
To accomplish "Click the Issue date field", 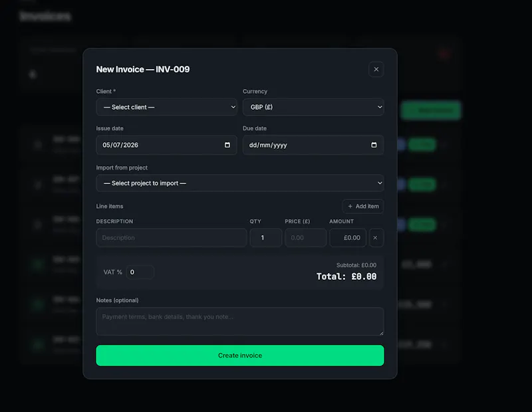I will click(167, 145).
